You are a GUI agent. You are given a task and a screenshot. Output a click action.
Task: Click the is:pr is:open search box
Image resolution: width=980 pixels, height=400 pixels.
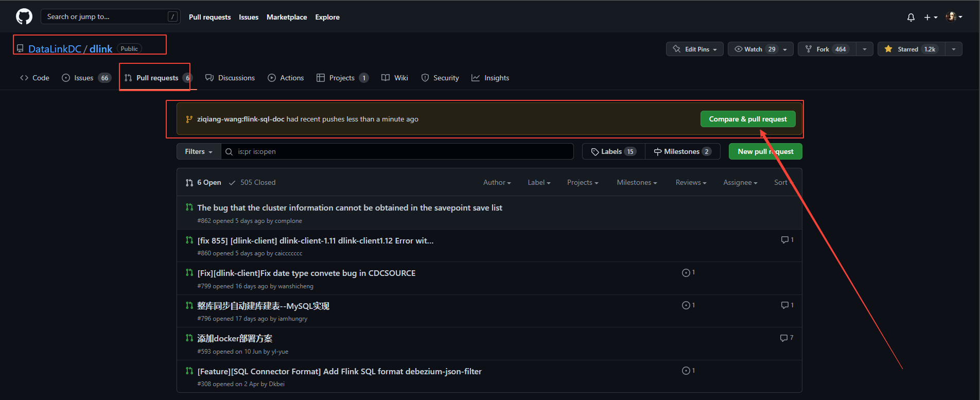click(397, 151)
